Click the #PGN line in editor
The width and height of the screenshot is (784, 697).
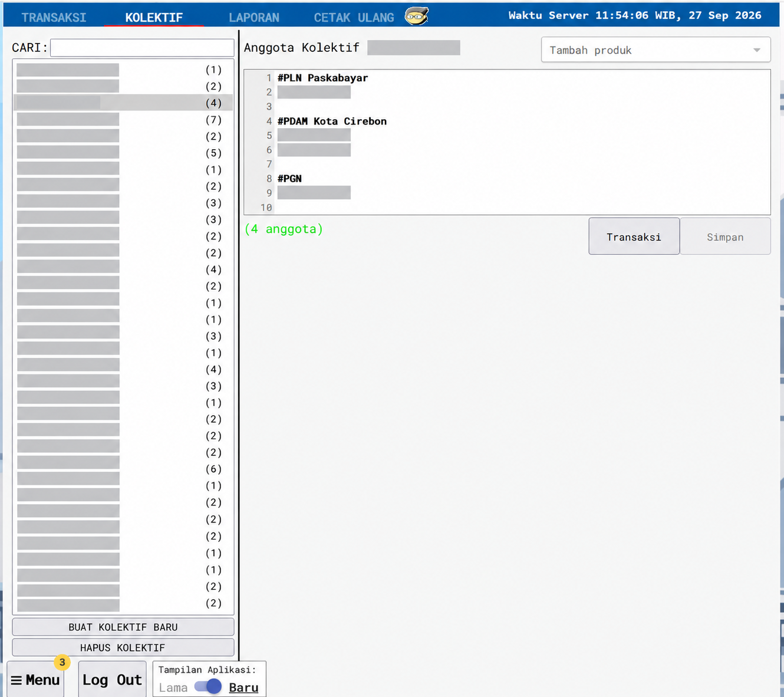(289, 179)
